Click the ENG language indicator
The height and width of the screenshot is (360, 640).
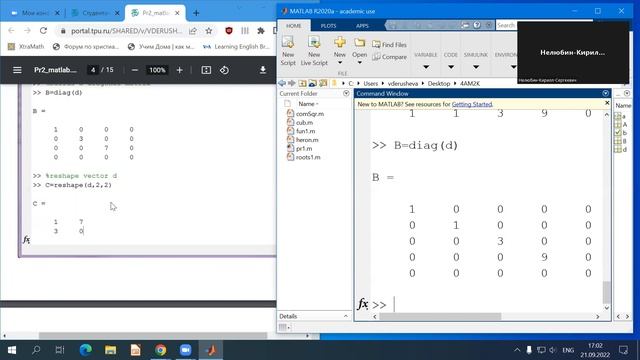[x=568, y=350]
